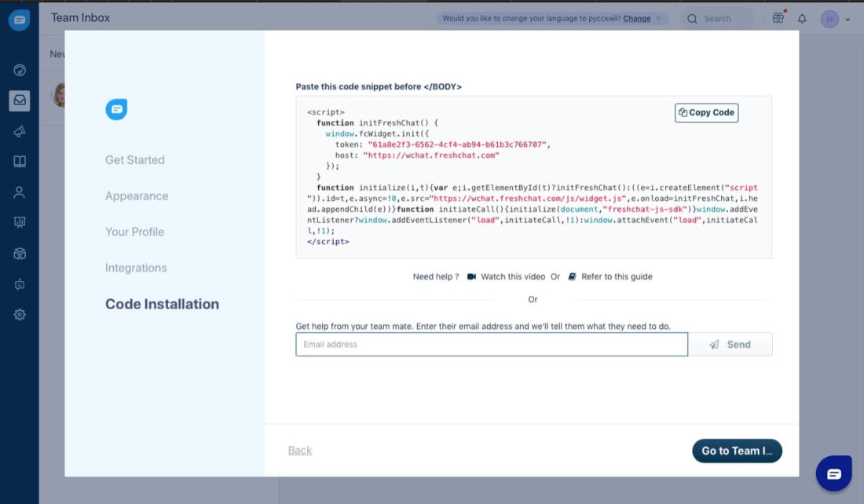Open the Contacts person icon
Viewport: 864px width, 504px height.
point(20,192)
